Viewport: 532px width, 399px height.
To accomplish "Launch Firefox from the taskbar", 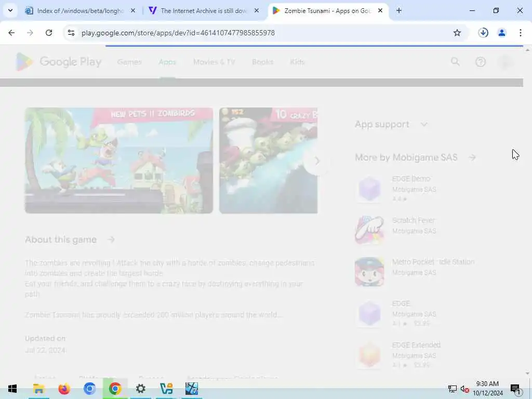I will 64,389.
